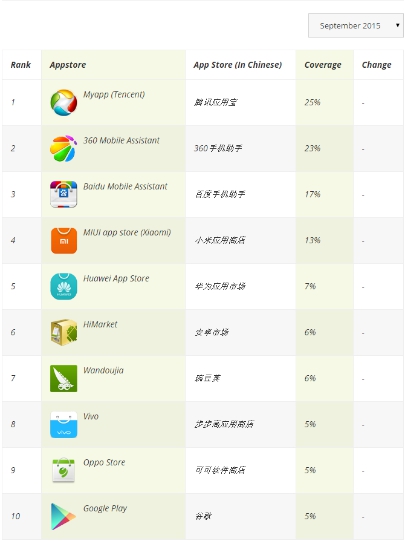This screenshot has height=541, width=406.
Task: Click the orange MIUI app store icon
Action: 63,240
